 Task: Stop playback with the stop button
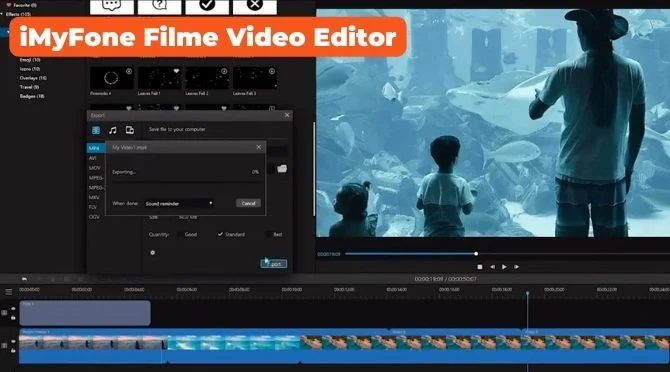(x=480, y=267)
